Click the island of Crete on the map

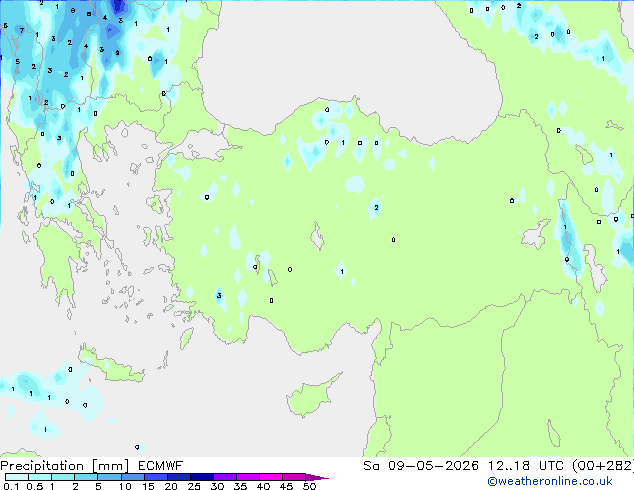click(109, 366)
